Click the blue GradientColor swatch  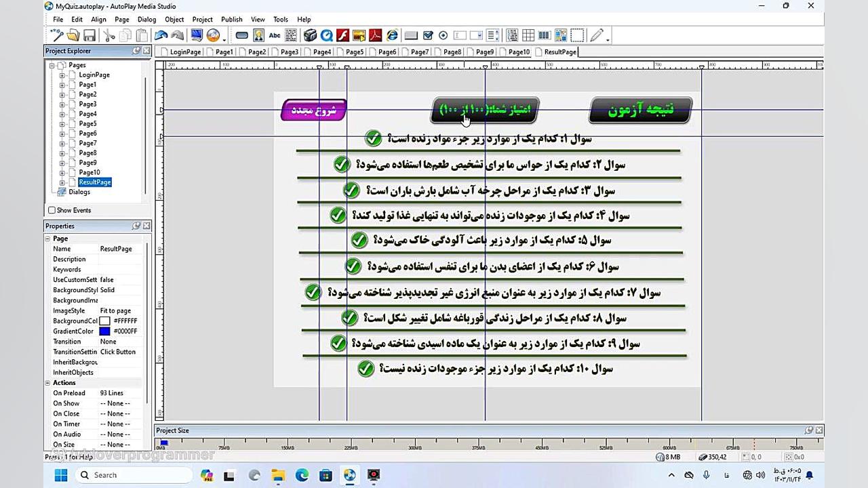click(104, 331)
